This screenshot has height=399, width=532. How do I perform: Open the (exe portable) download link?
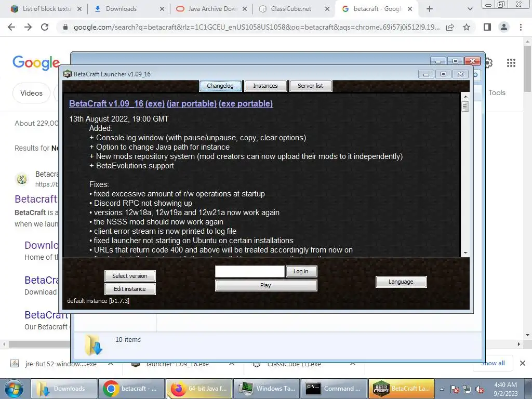[246, 104]
